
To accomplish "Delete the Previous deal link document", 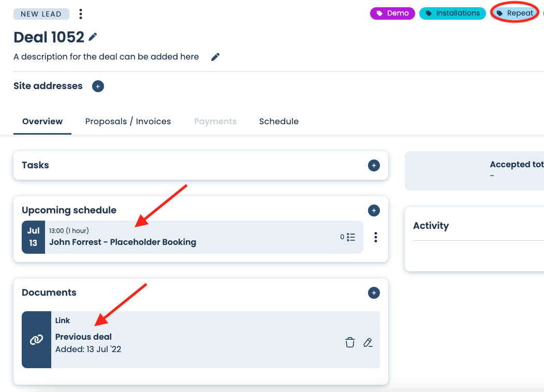I will pyautogui.click(x=350, y=342).
